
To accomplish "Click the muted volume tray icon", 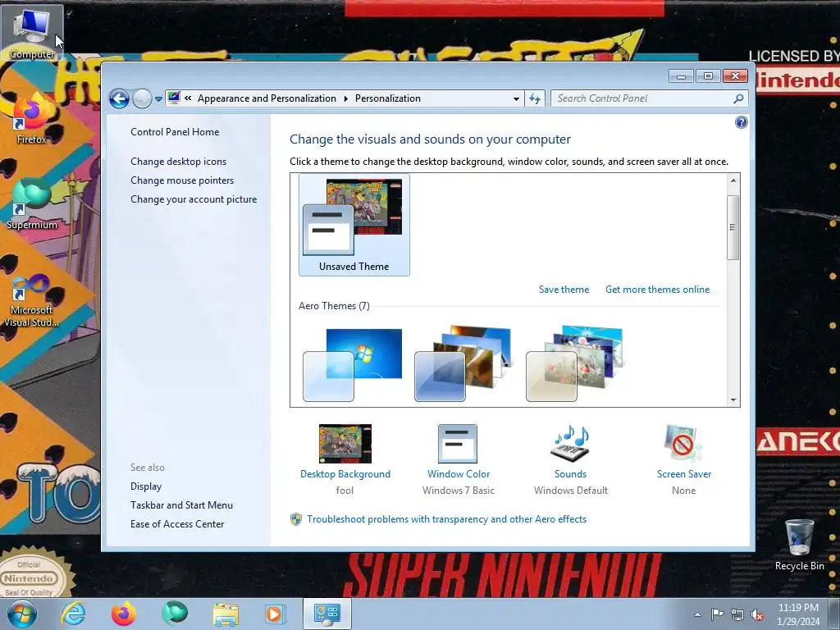I will (x=757, y=614).
